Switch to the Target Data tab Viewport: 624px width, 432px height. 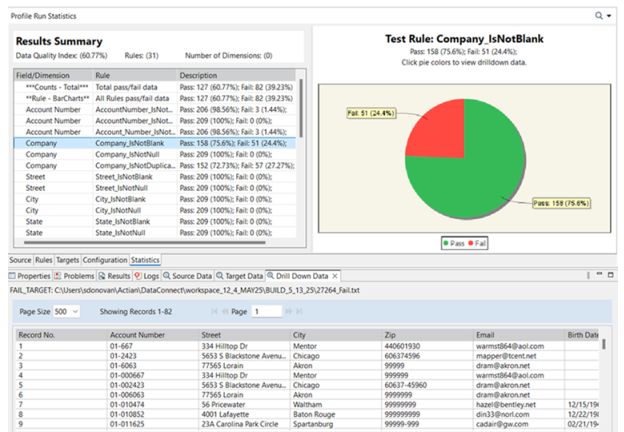click(x=240, y=275)
